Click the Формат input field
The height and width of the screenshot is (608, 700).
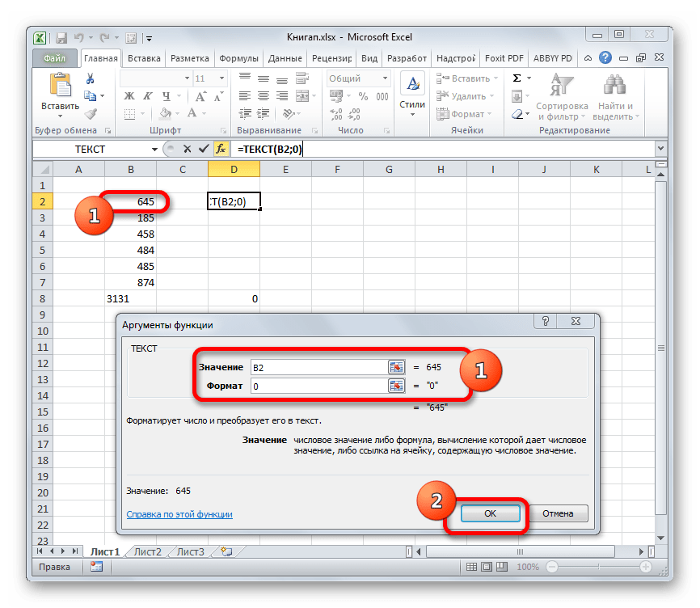tap(319, 386)
